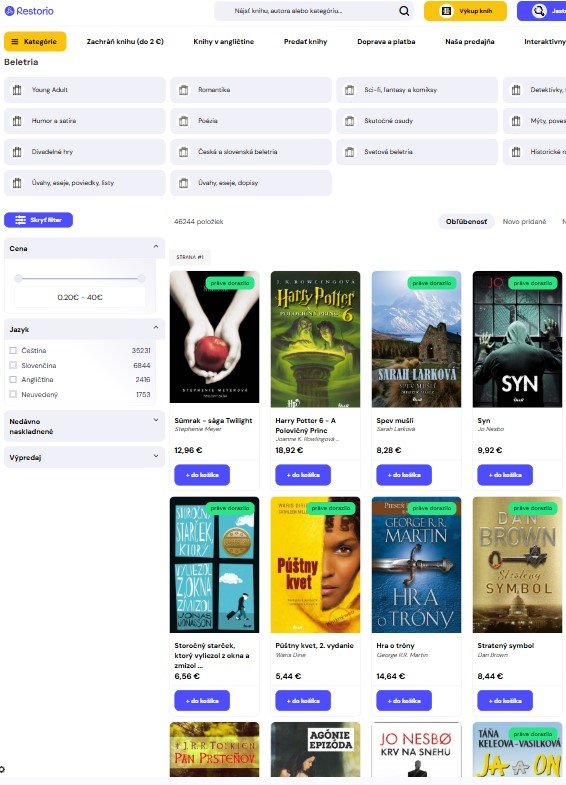This screenshot has height=785, width=566.
Task: Enable the Slovenčina language checkbox
Action: (x=13, y=365)
